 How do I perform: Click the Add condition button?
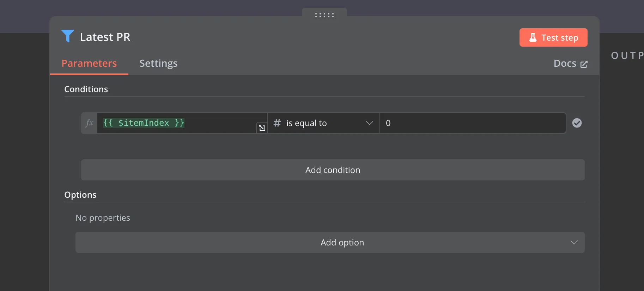pos(333,170)
